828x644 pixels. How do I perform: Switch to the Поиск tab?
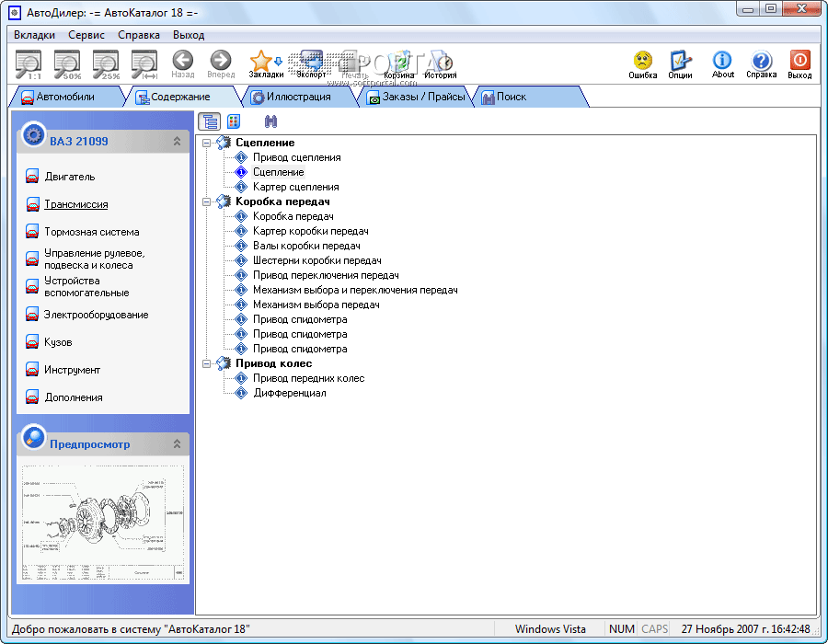point(531,97)
